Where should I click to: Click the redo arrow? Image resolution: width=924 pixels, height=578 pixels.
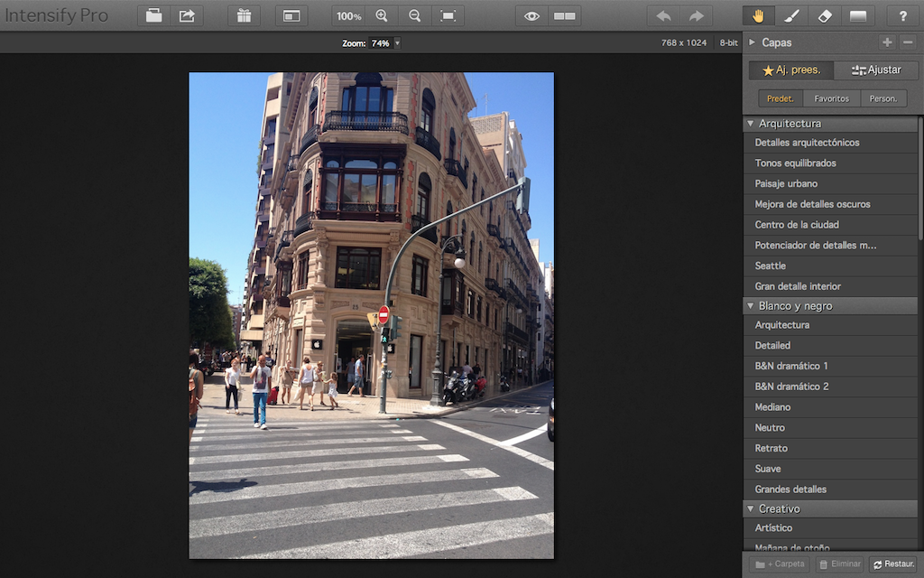pyautogui.click(x=696, y=16)
